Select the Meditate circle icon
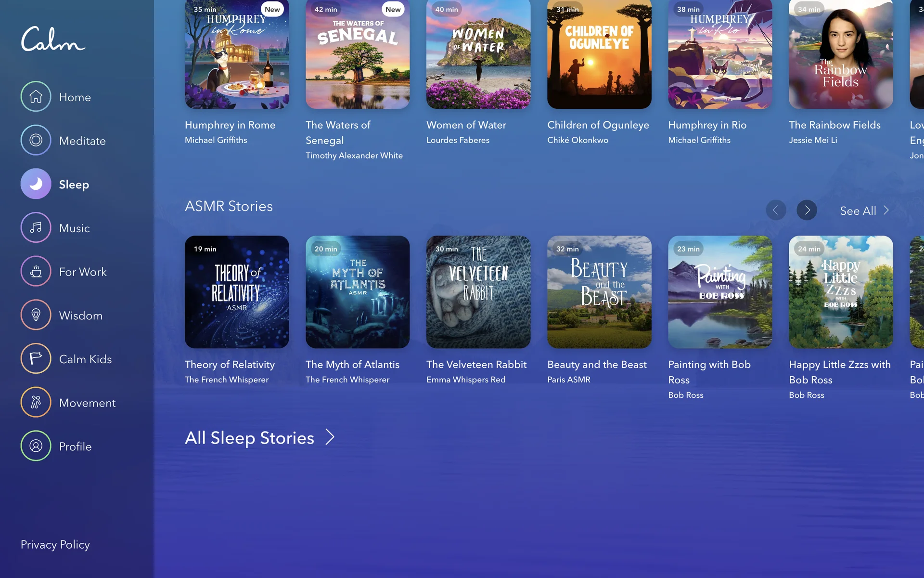The image size is (924, 578). coord(36,140)
